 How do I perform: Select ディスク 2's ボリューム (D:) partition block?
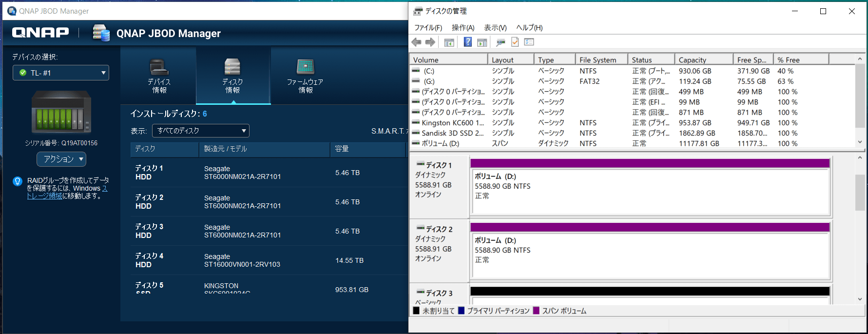(650, 251)
